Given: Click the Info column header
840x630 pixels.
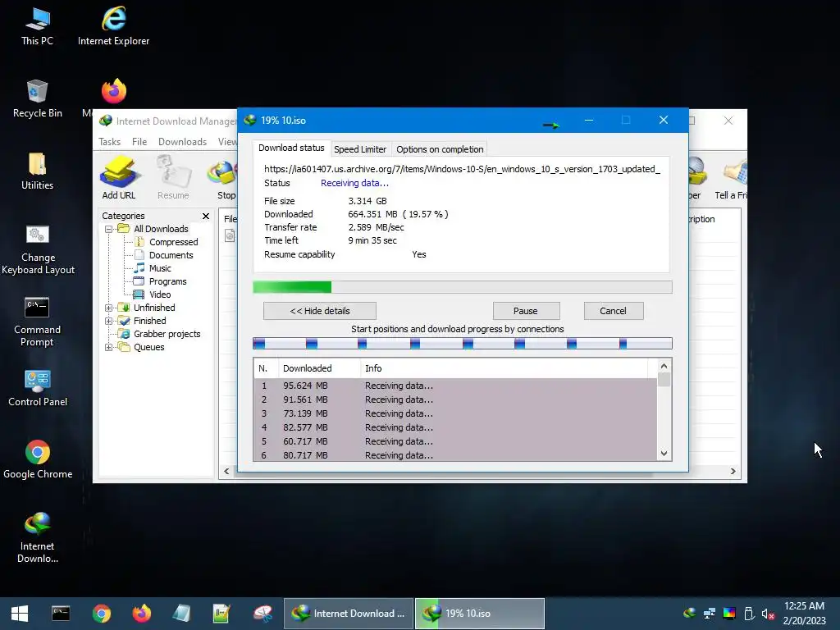Looking at the screenshot, I should 504,368.
